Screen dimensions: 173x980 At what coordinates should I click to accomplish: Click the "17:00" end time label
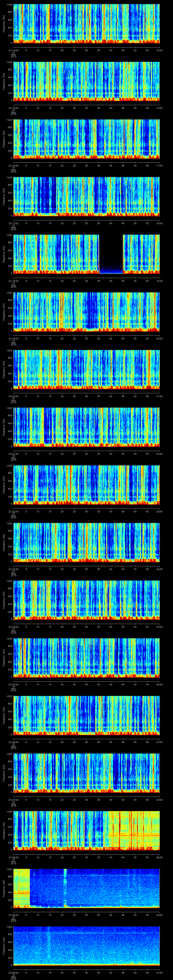[x=160, y=166]
